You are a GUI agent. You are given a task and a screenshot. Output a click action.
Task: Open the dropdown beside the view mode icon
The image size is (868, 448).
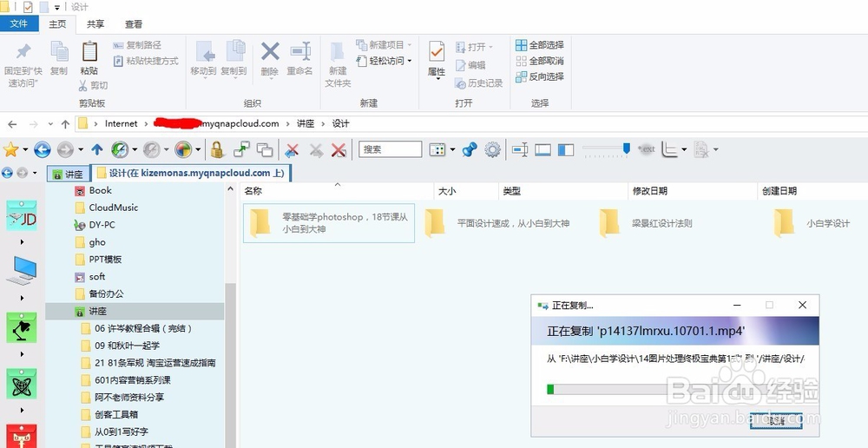point(452,149)
